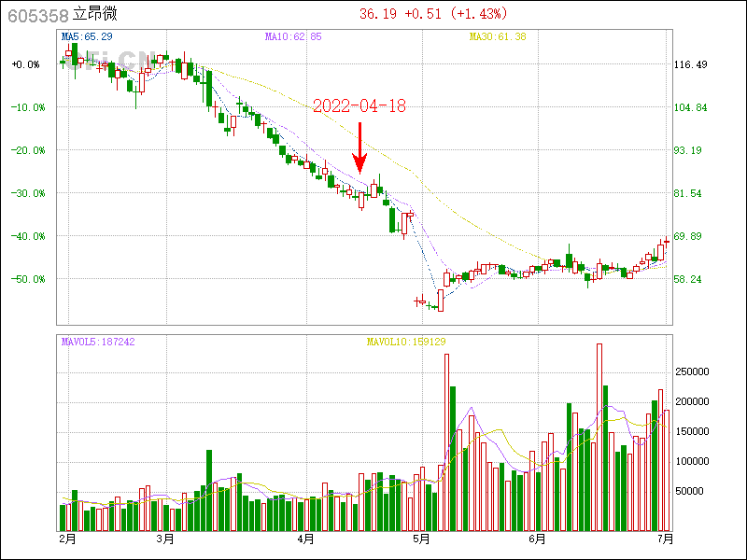Click the MA5:65.29 indicator label
747x560 pixels.
click(x=86, y=36)
